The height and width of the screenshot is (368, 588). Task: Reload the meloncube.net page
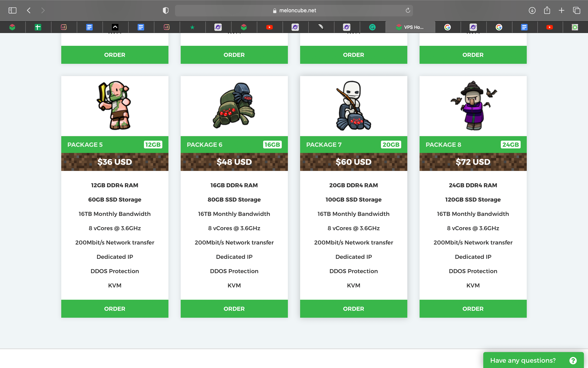408,10
